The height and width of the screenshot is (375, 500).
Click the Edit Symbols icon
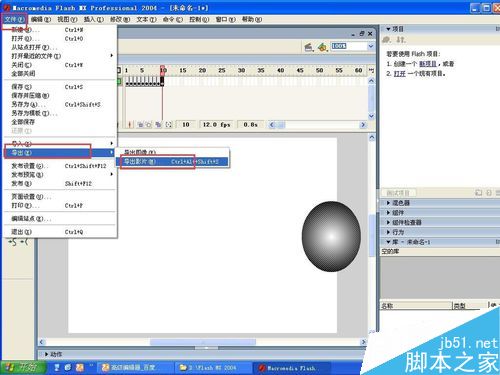(322, 47)
